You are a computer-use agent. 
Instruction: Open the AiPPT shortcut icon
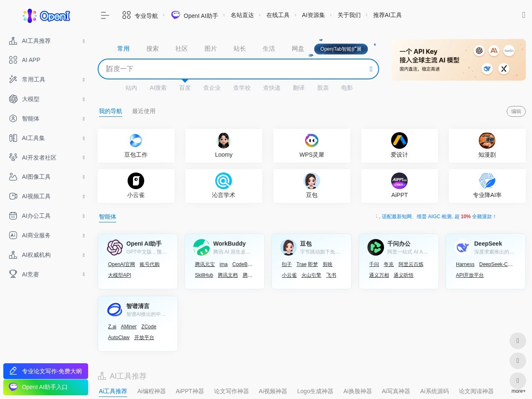click(399, 181)
